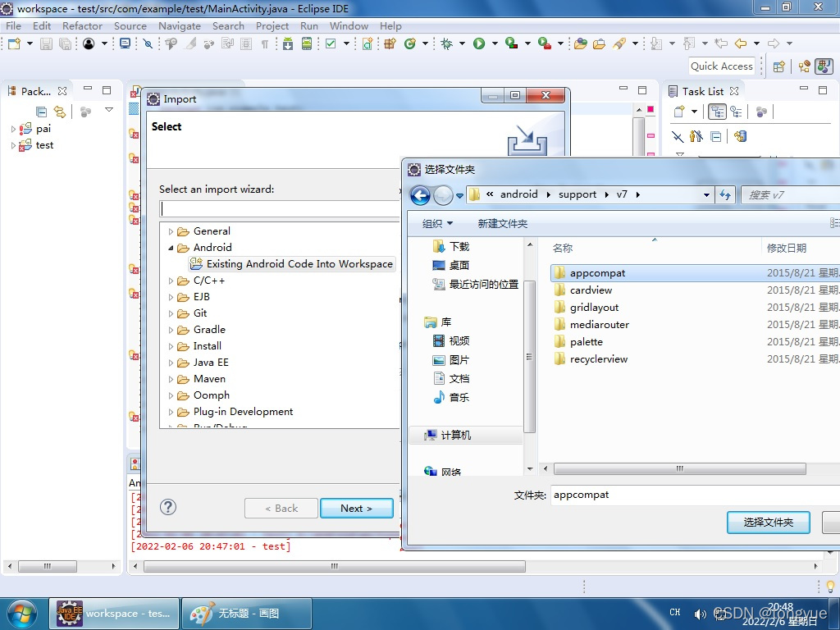Click the Open a Terminal monitor icon
This screenshot has height=630, width=840.
point(125,43)
